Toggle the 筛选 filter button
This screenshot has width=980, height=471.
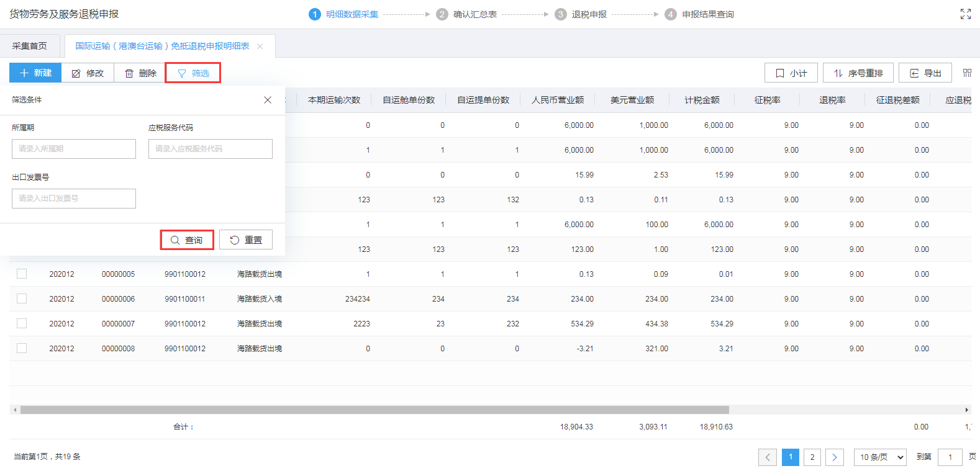193,73
